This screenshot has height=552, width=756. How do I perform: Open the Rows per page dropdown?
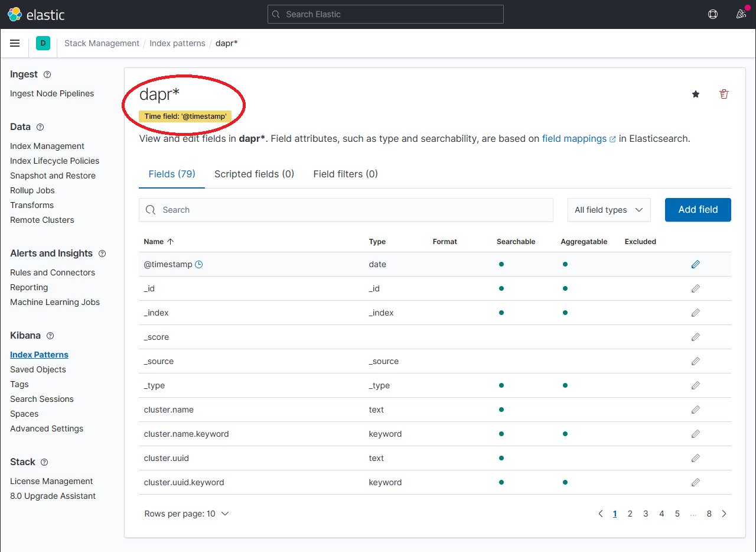pyautogui.click(x=187, y=514)
